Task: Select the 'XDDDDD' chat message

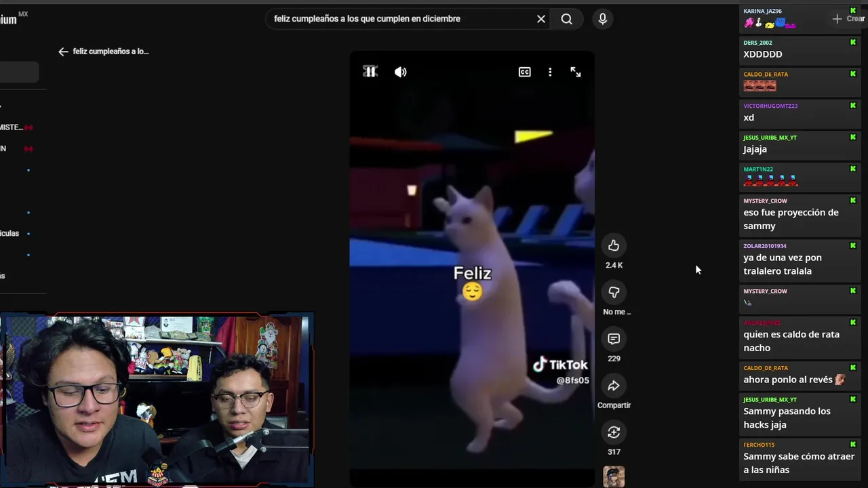Action: [x=763, y=54]
